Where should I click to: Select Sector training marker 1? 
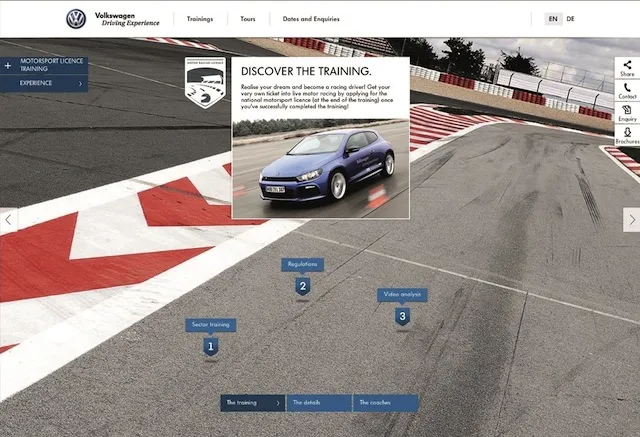point(210,346)
